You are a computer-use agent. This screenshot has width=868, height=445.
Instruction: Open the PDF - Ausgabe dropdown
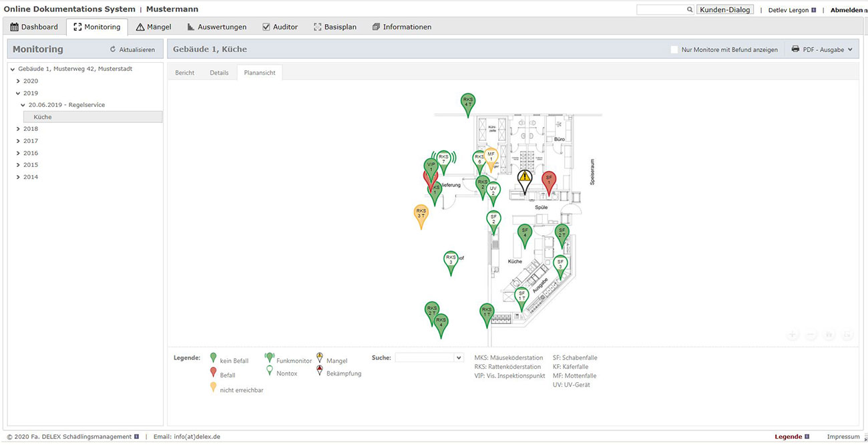(821, 49)
